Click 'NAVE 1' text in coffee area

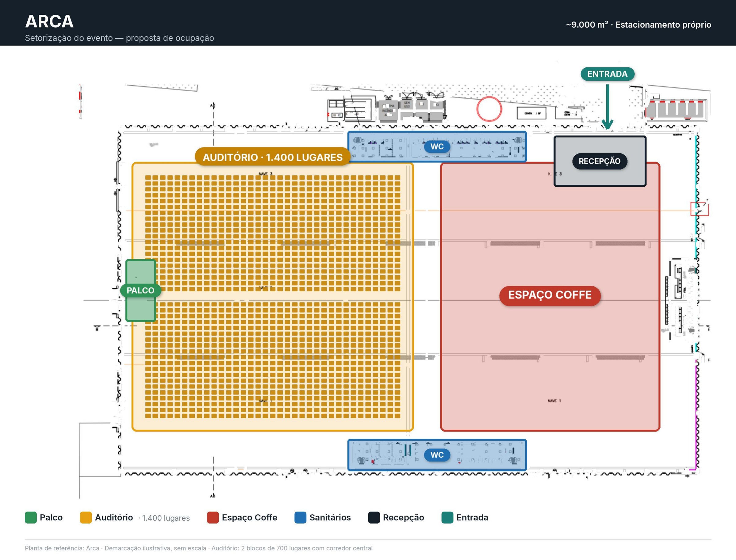[554, 401]
